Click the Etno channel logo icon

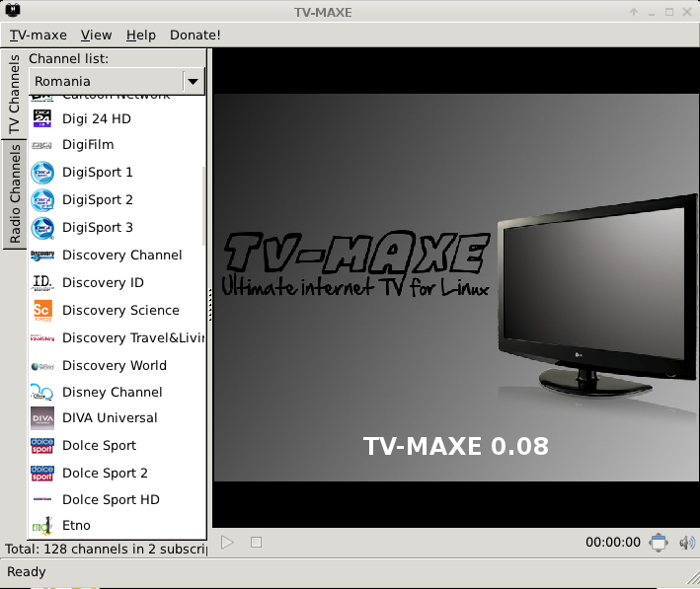42,526
